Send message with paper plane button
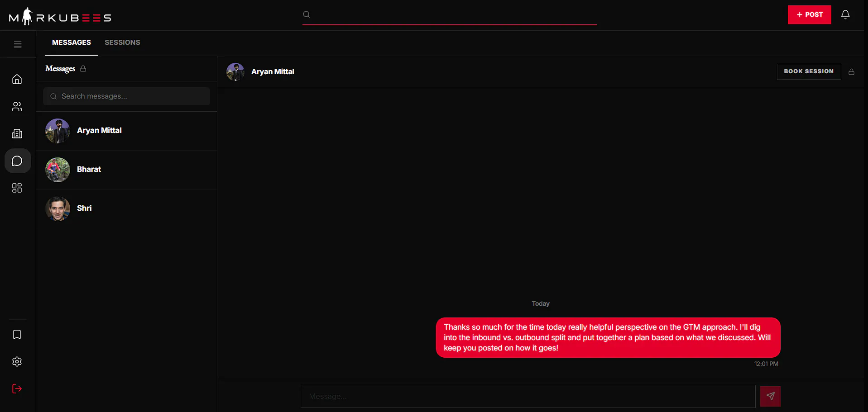 pyautogui.click(x=770, y=396)
